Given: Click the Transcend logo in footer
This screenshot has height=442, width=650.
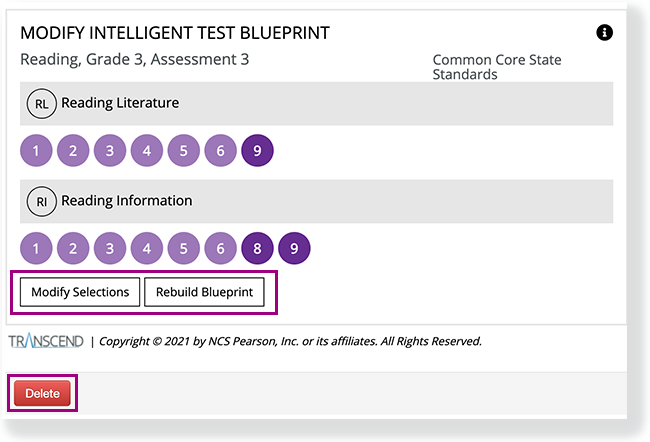Looking at the screenshot, I should point(46,341).
